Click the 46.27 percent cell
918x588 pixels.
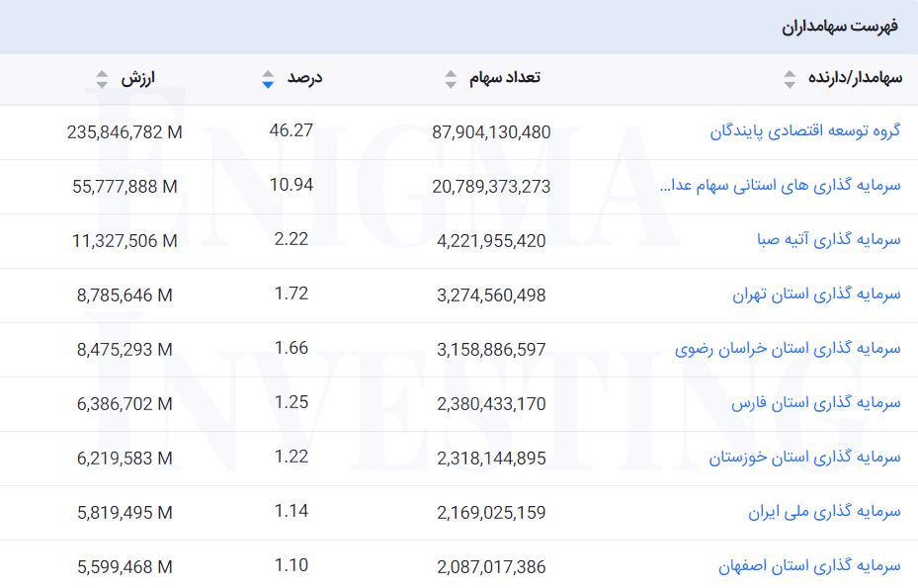click(291, 130)
